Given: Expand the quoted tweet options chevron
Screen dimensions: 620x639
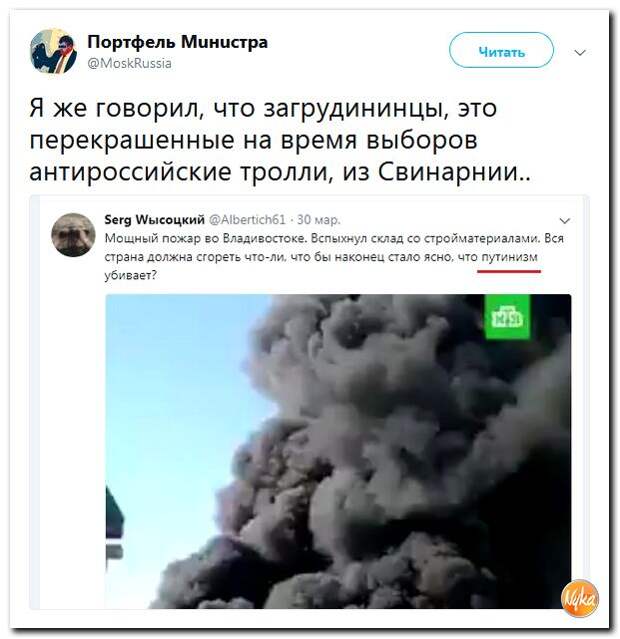Looking at the screenshot, I should click(565, 220).
